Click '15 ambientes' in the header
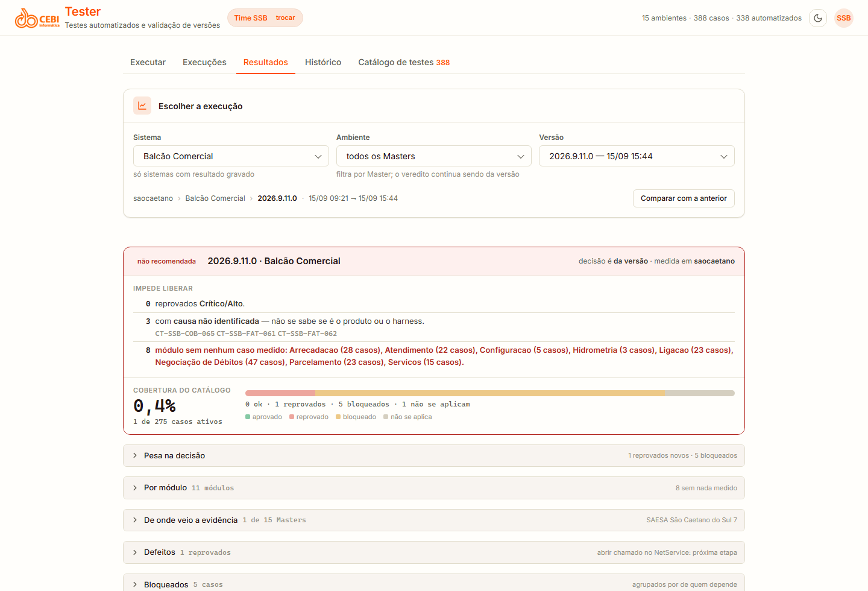 [664, 18]
